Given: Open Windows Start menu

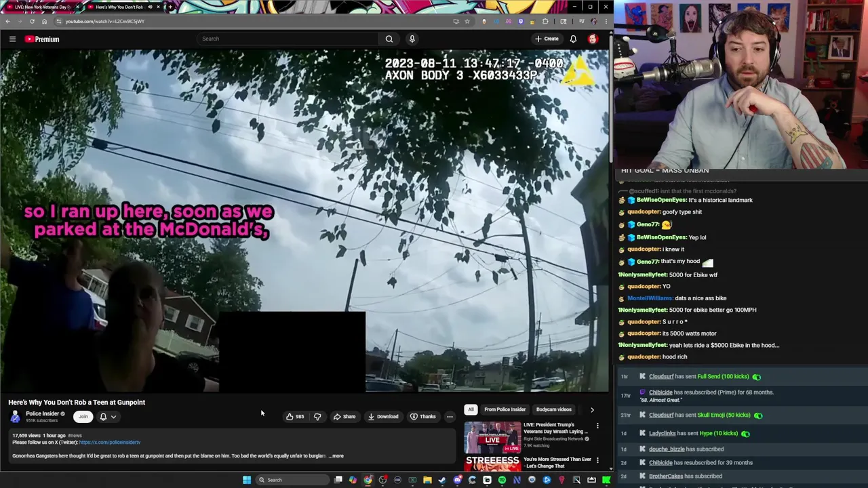Looking at the screenshot, I should click(x=247, y=480).
